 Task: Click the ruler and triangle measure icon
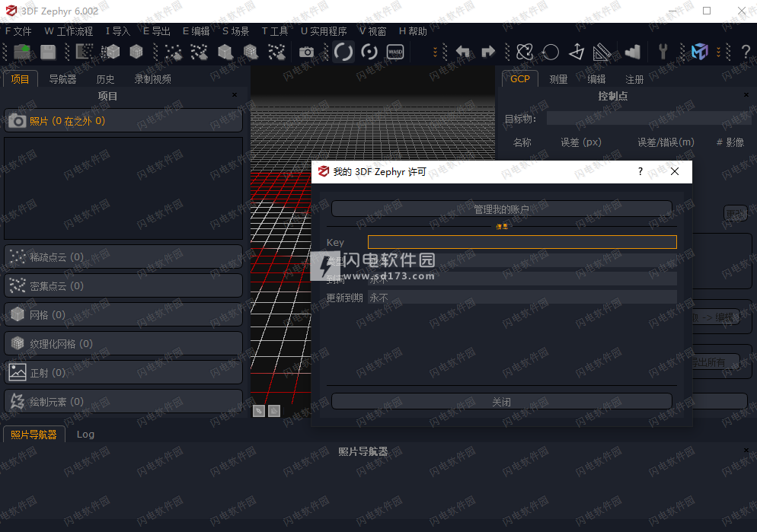(602, 52)
